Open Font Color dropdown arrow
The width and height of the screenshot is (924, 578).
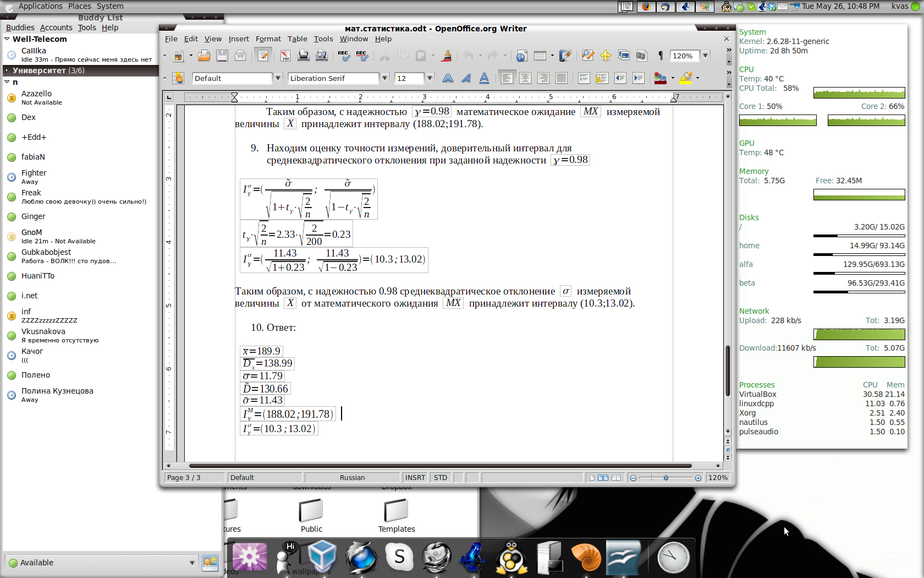(x=673, y=78)
